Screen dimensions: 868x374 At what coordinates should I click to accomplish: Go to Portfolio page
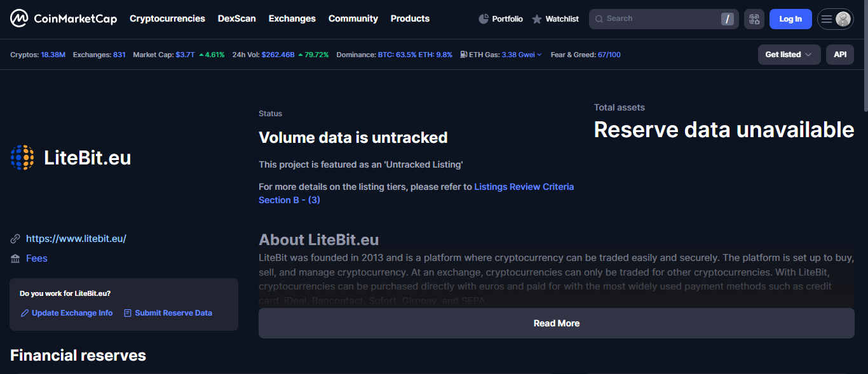[x=501, y=19]
